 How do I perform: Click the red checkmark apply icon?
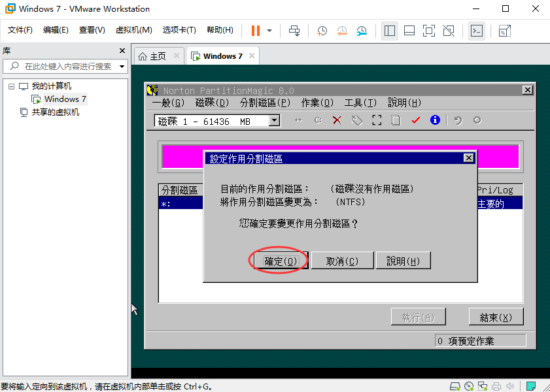pyautogui.click(x=416, y=120)
